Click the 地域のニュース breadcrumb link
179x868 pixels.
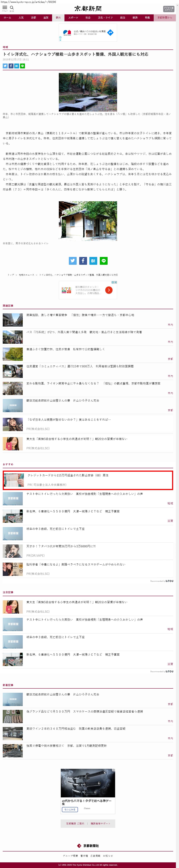pos(27,275)
